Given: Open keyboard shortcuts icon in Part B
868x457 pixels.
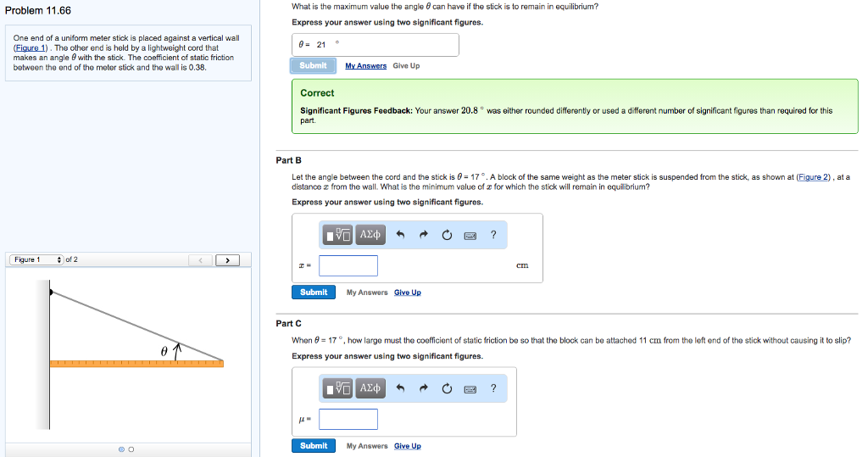Looking at the screenshot, I should tap(470, 236).
